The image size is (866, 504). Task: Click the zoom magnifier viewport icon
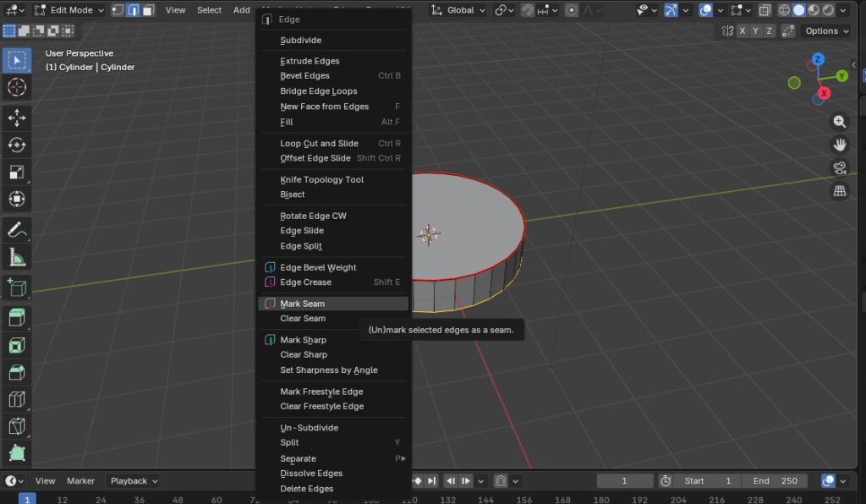pos(839,122)
